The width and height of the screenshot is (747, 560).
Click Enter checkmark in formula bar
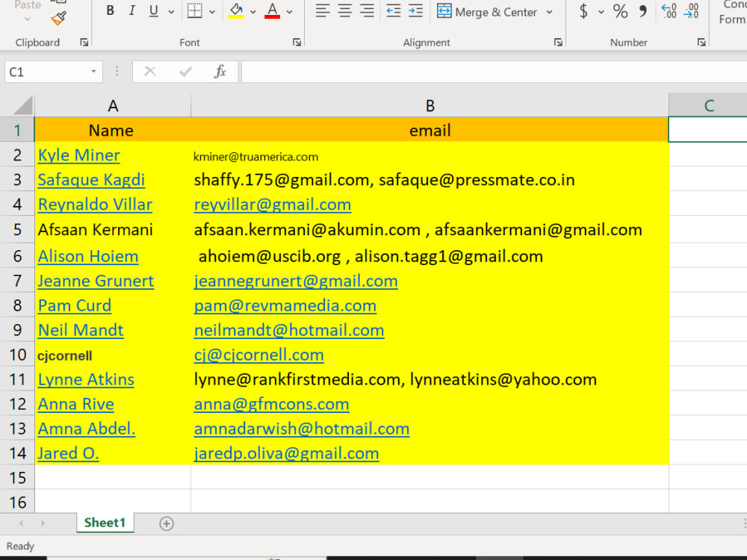[185, 72]
